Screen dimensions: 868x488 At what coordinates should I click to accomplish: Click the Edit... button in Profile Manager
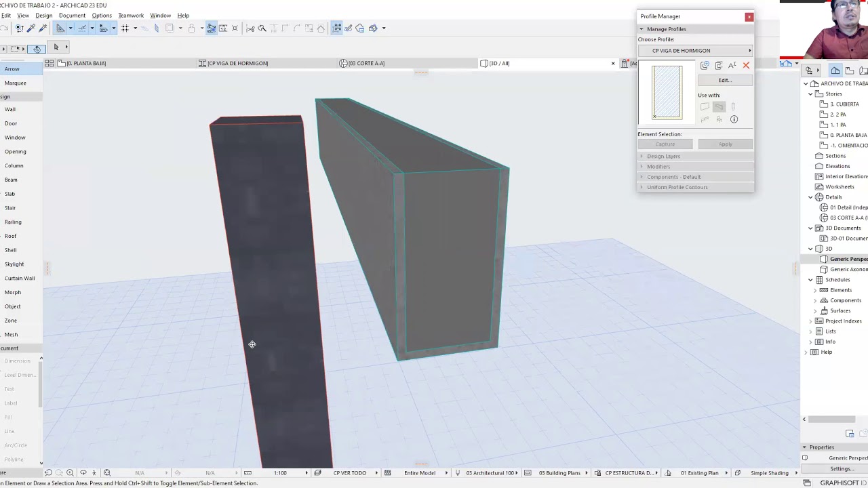[725, 80]
